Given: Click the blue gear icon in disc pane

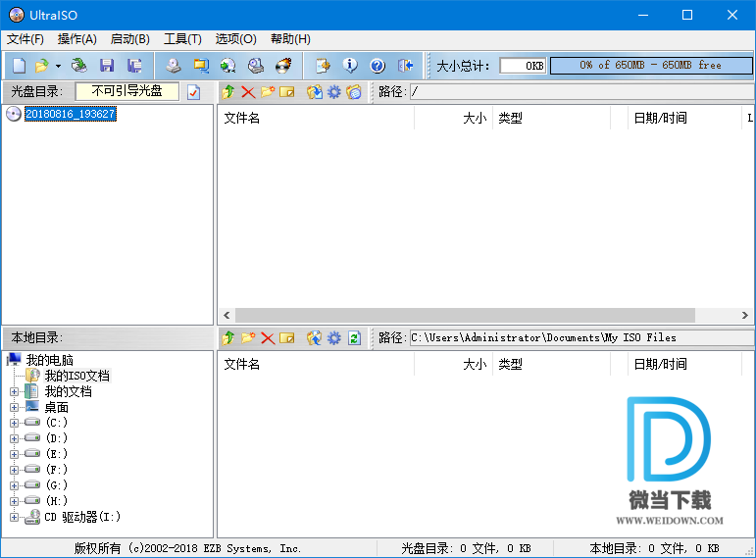Looking at the screenshot, I should (334, 91).
